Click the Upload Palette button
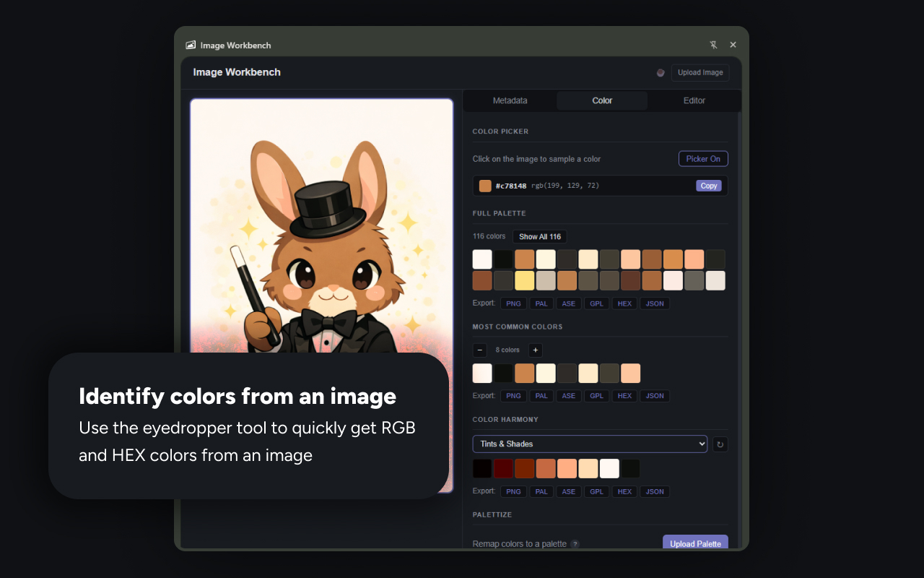This screenshot has height=578, width=924. 695,543
